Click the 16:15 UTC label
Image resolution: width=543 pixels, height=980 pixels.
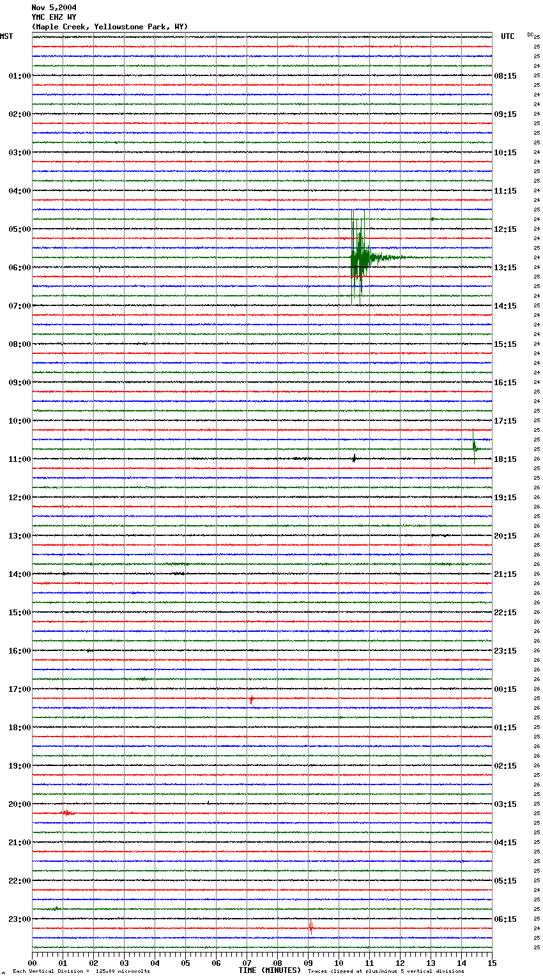505,383
